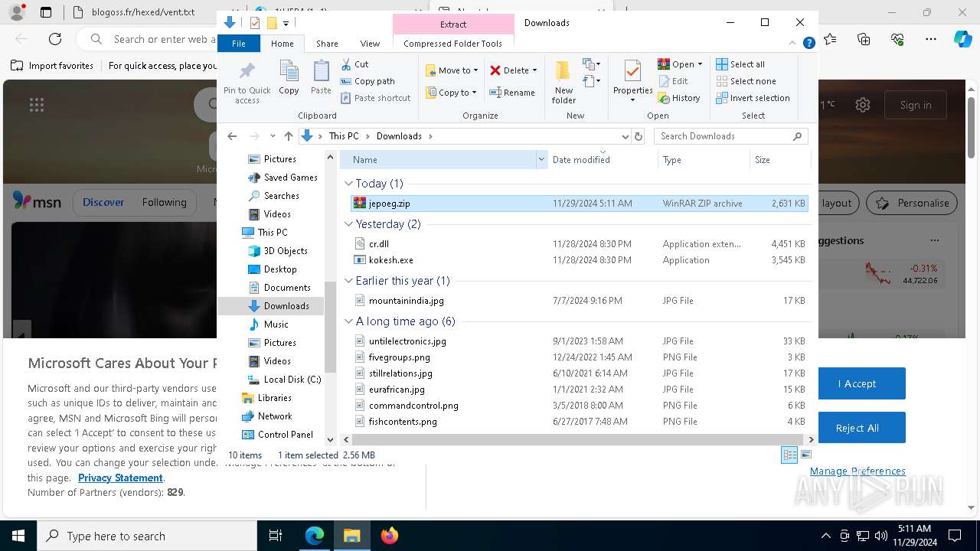Select Desktop in navigation pane
The image size is (980, 551).
[273, 269]
